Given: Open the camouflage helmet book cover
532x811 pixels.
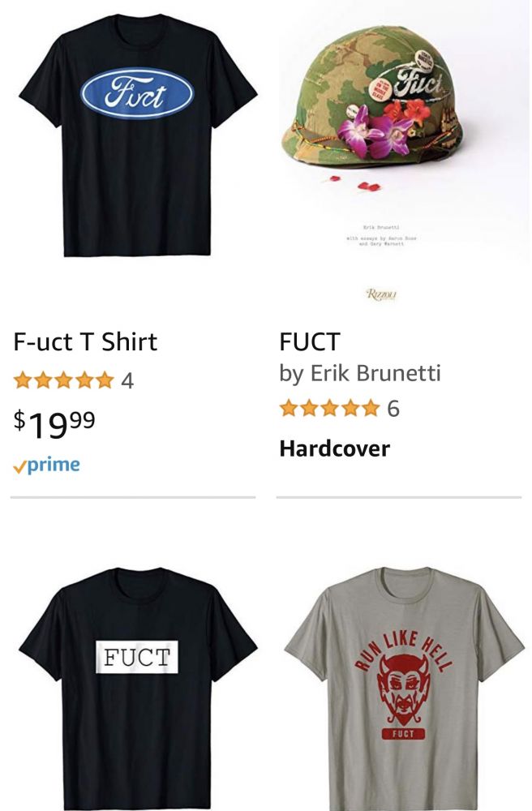Looking at the screenshot, I should point(399,155).
